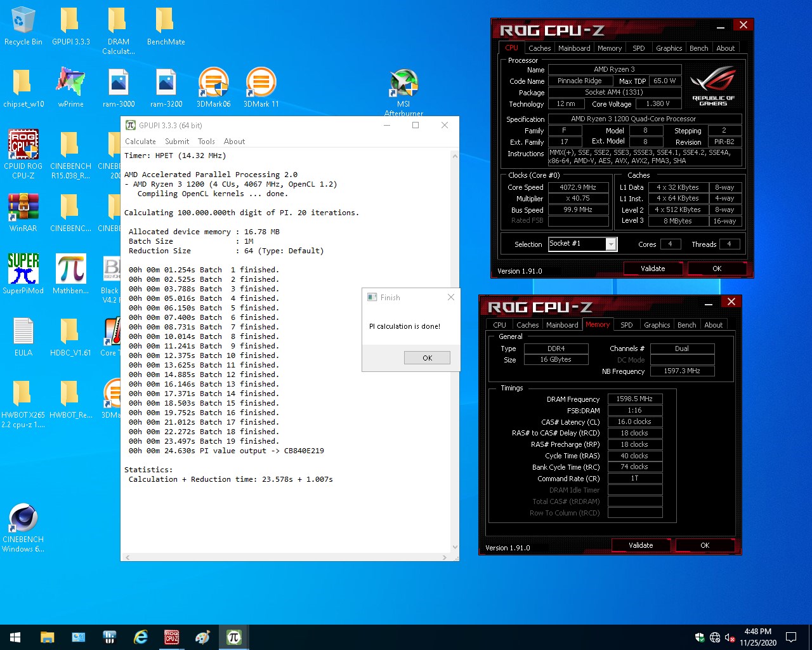Open the Windows Security tray icon

tap(700, 637)
